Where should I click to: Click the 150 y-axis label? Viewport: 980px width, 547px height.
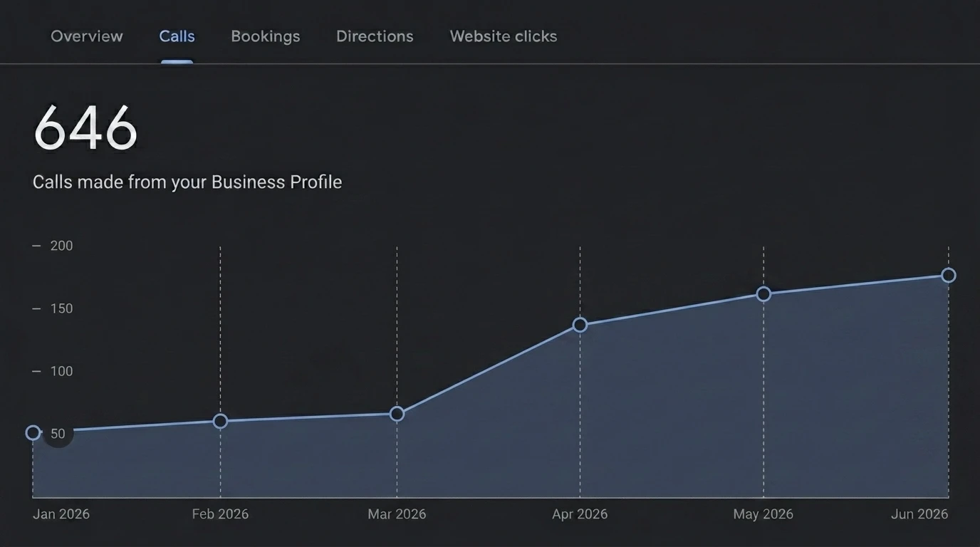coord(62,308)
